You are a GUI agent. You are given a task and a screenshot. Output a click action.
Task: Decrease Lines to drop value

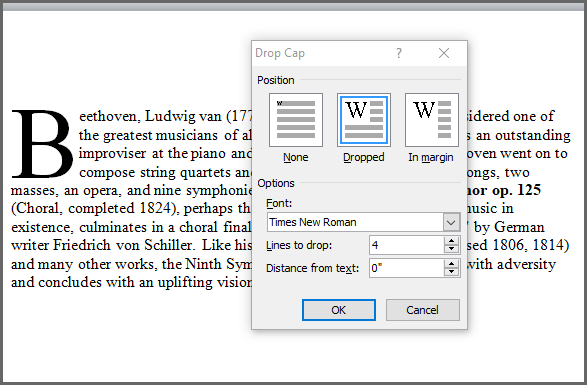pyautogui.click(x=451, y=249)
